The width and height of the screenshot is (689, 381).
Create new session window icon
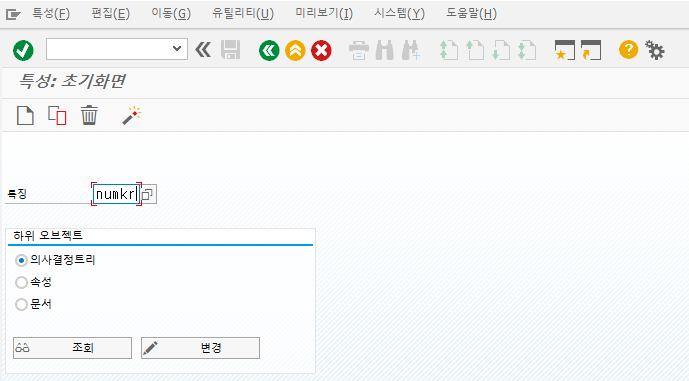point(565,50)
